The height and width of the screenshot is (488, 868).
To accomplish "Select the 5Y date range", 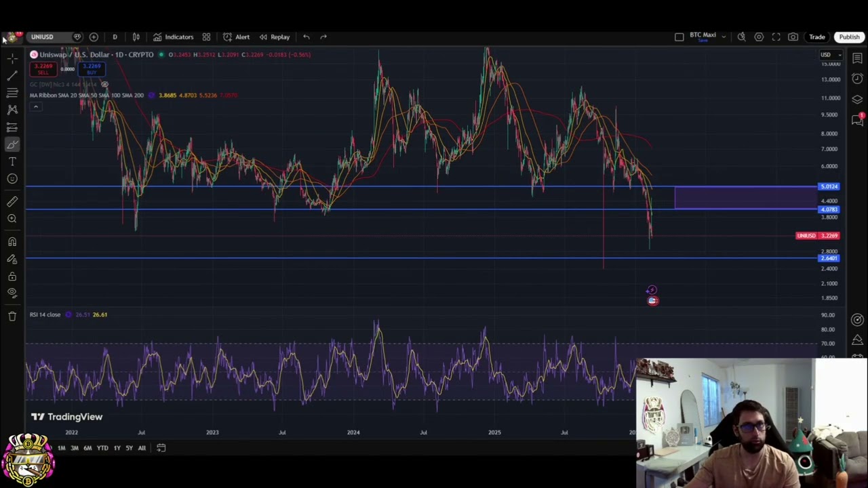I will 129,448.
